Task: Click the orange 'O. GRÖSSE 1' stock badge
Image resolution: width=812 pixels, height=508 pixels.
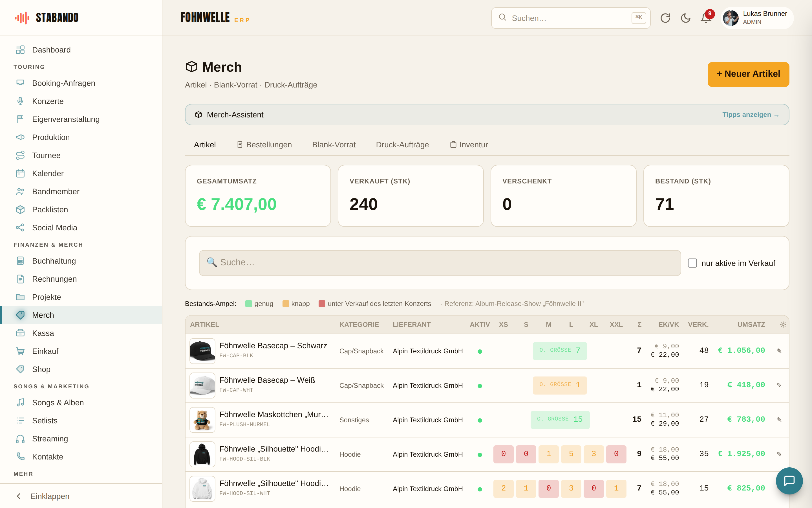Action: click(560, 385)
